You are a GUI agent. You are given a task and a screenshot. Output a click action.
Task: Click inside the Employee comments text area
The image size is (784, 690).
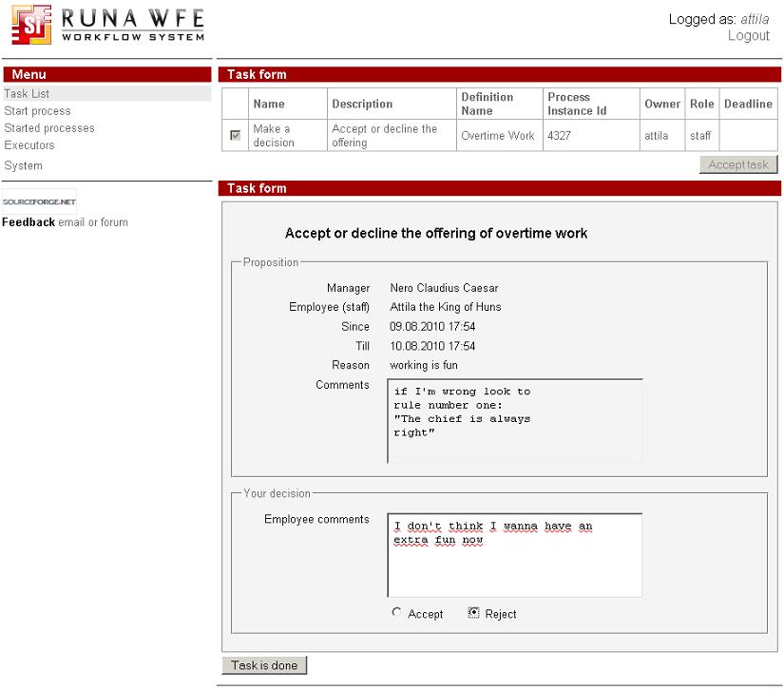click(514, 551)
